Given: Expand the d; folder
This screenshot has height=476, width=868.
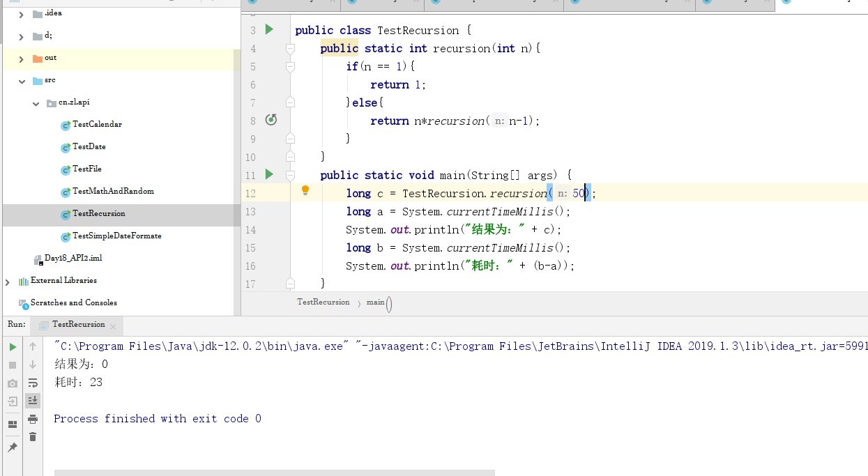Looking at the screenshot, I should 22,36.
